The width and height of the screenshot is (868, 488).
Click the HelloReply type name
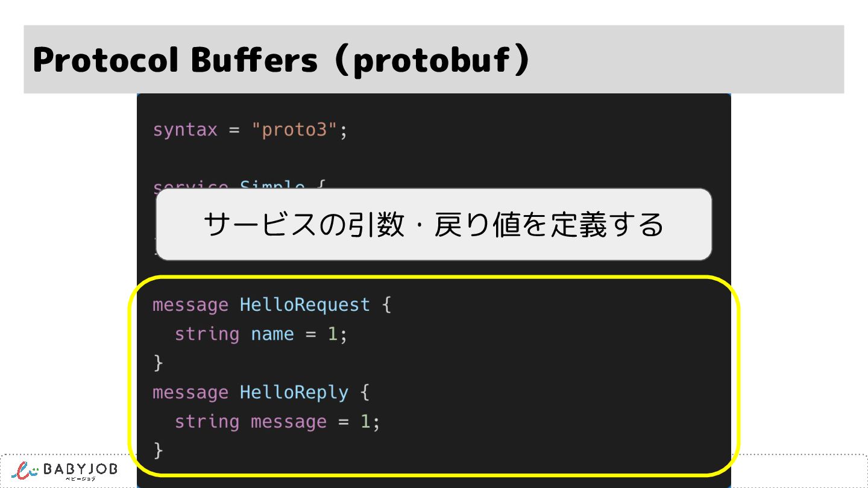pyautogui.click(x=294, y=393)
